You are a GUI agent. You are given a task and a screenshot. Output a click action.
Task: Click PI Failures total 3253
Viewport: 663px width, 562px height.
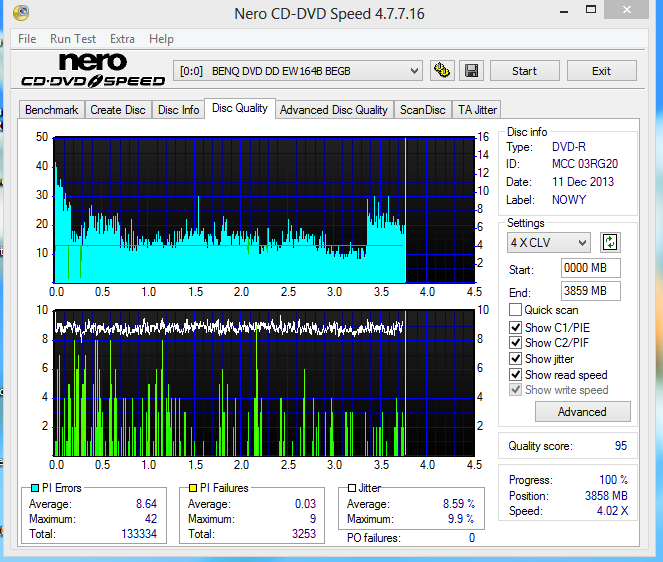coord(304,534)
